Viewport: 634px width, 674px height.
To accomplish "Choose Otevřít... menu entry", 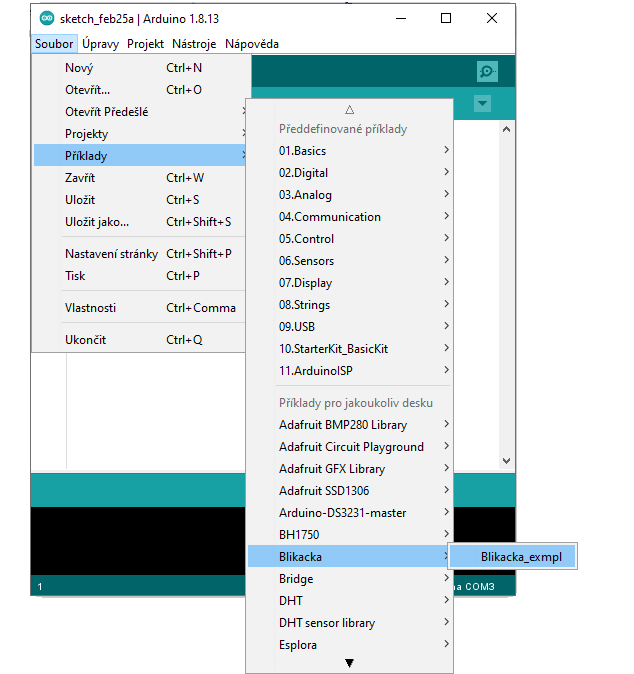I will point(139,90).
